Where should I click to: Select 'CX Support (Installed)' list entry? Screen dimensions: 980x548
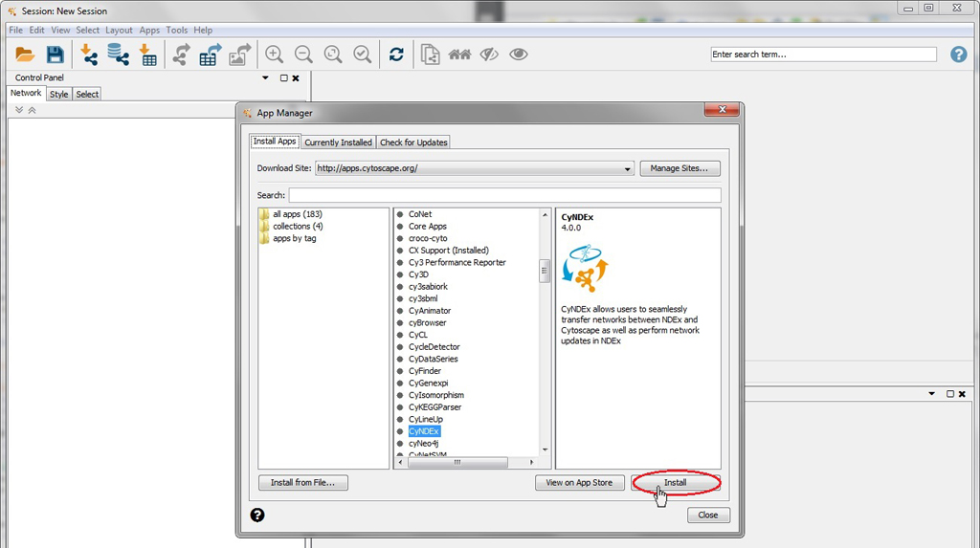click(448, 250)
